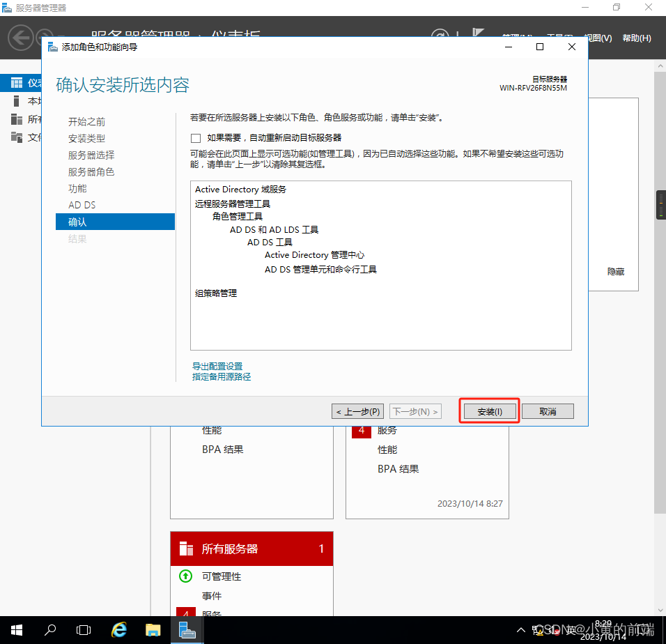Open Windows Start menu
Image resolution: width=666 pixels, height=644 pixels.
[x=17, y=630]
